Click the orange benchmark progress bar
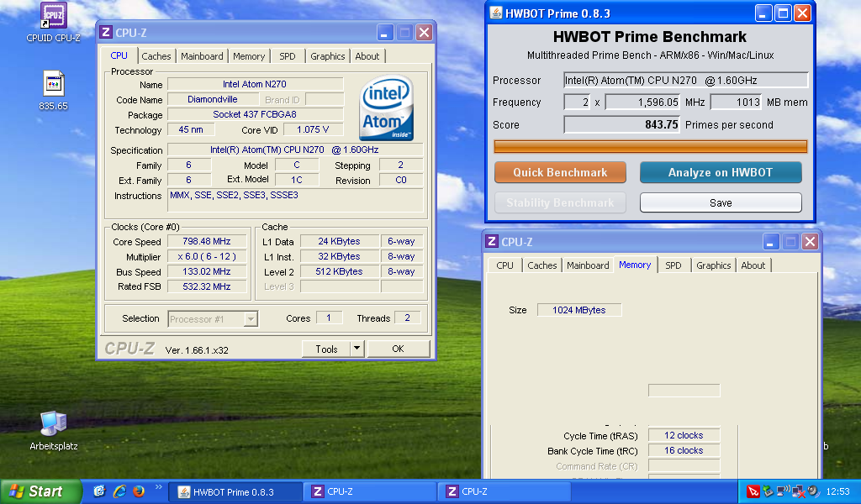 click(650, 146)
